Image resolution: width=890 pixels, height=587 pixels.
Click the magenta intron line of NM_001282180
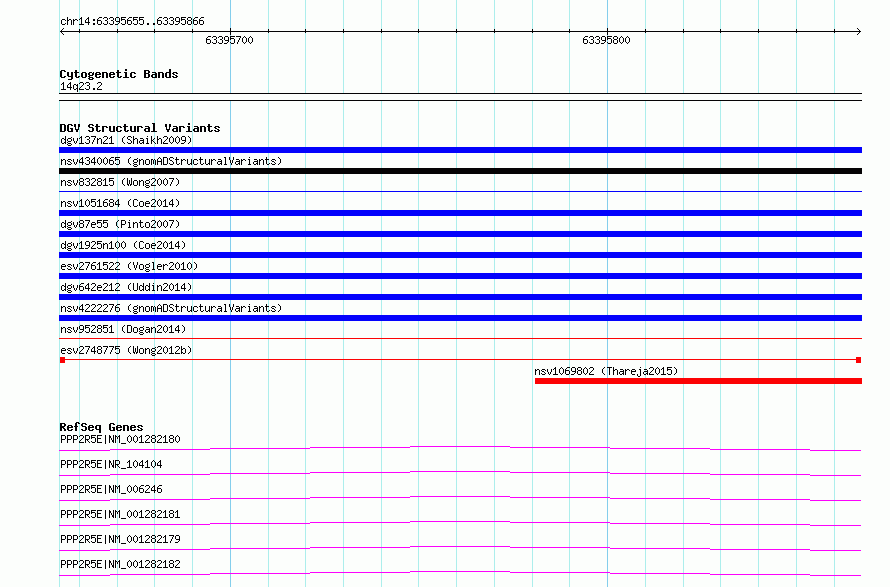pyautogui.click(x=460, y=448)
